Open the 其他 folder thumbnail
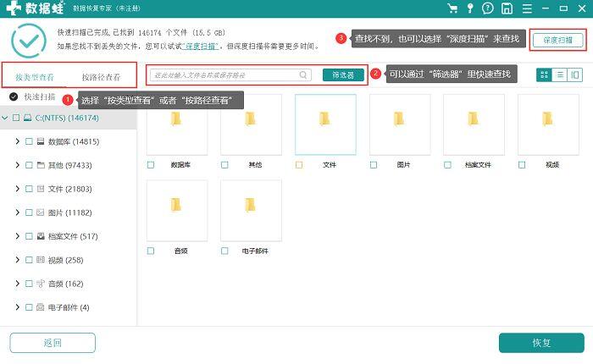 coord(251,124)
